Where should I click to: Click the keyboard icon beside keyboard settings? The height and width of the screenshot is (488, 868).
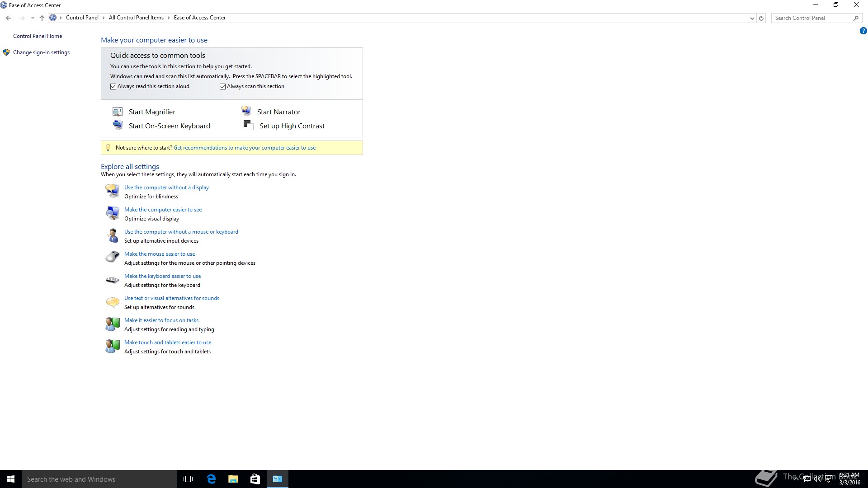click(112, 280)
